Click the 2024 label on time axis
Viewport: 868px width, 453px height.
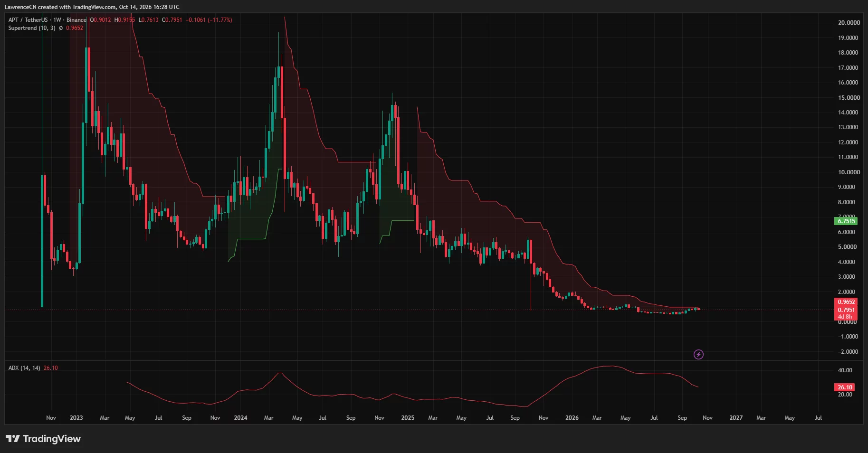[240, 418]
